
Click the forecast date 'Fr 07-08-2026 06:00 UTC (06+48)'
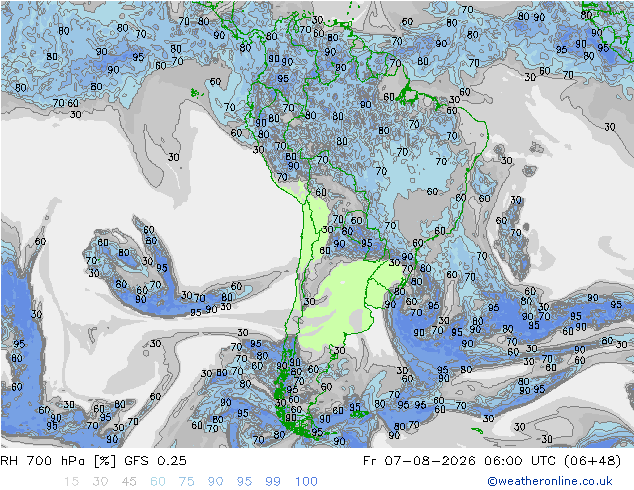coord(492,461)
